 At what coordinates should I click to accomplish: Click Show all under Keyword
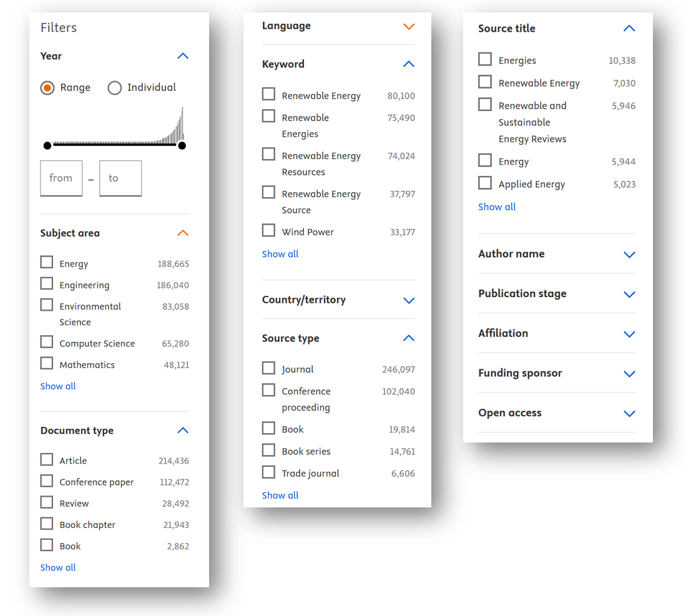[x=280, y=254]
